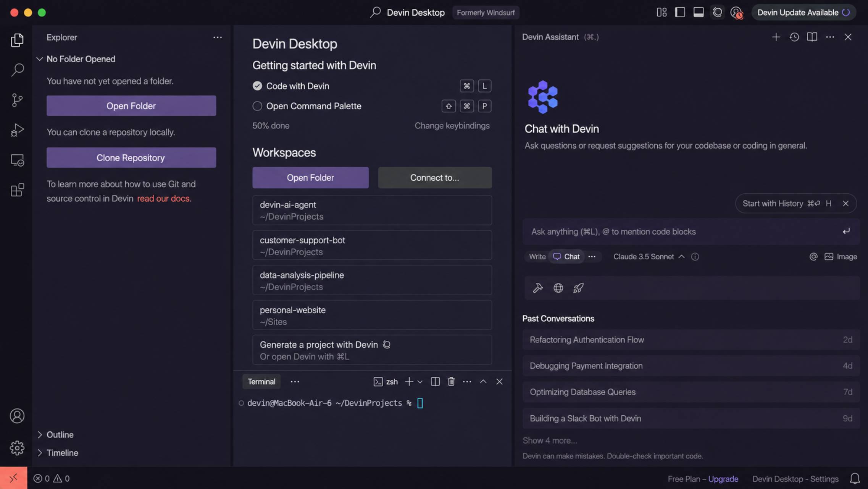Close the terminal panel
The width and height of the screenshot is (868, 489).
499,382
